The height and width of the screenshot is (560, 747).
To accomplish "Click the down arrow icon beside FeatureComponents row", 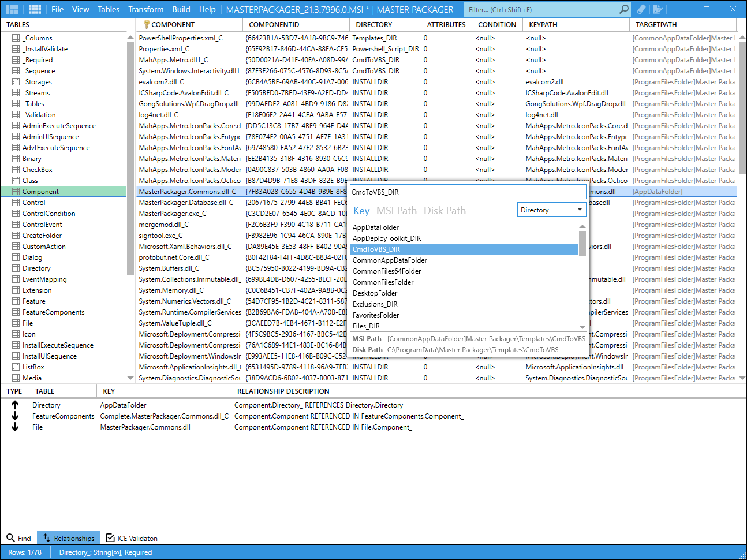I will pyautogui.click(x=14, y=416).
